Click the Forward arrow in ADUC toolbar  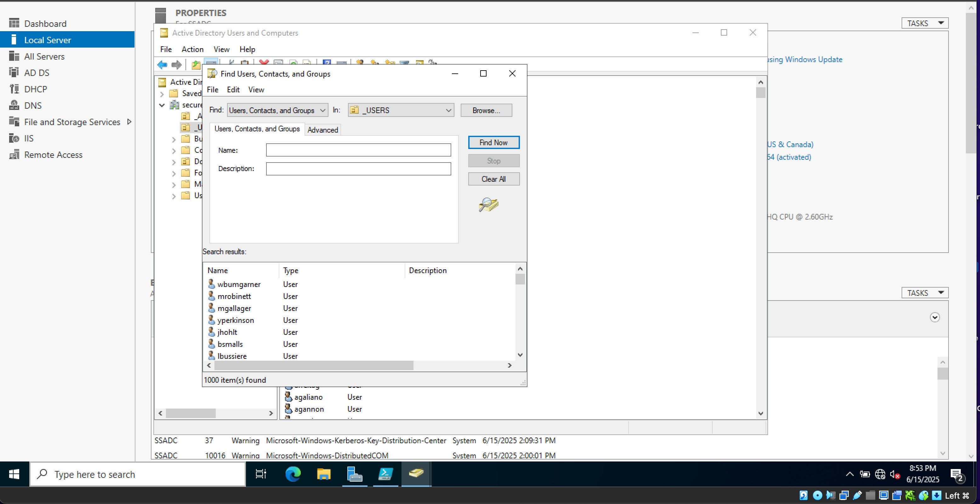point(177,64)
